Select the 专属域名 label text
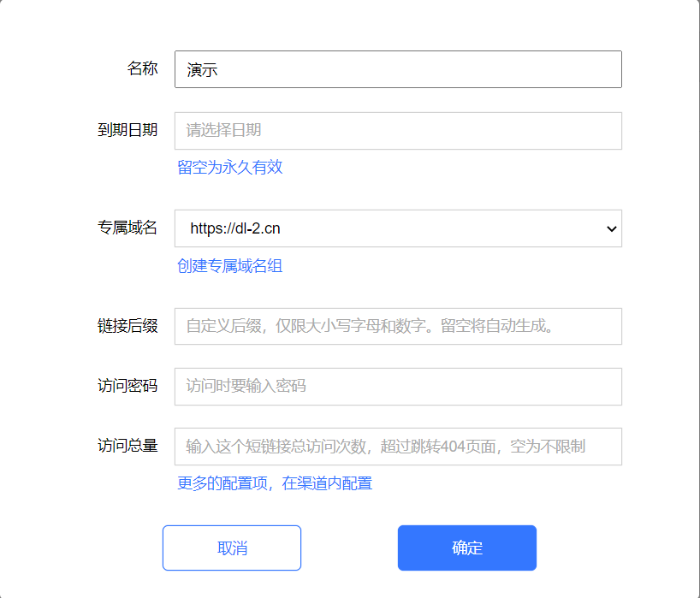The image size is (700, 598). click(x=128, y=228)
